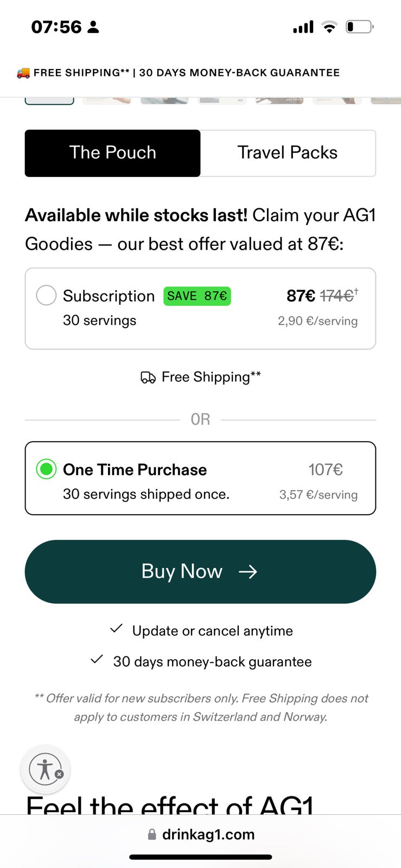This screenshot has height=868, width=401.
Task: Tap the lock icon beside drinkag1.com
Action: [x=152, y=834]
